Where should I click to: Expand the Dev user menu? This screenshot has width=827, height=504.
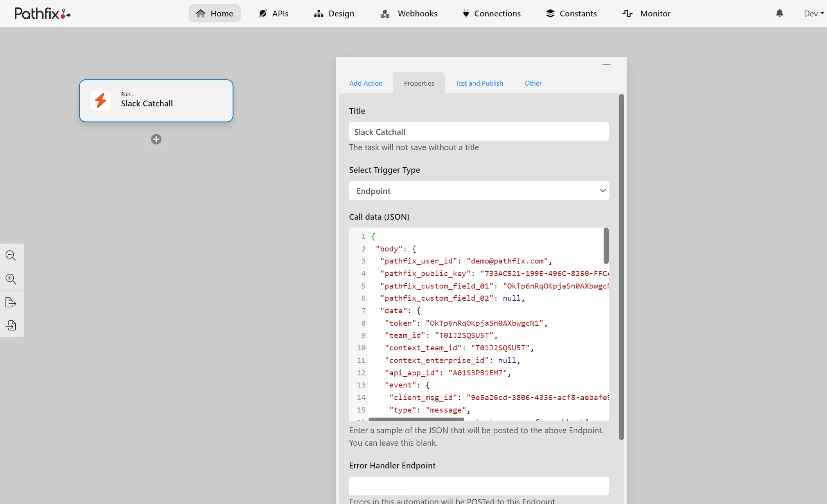click(814, 13)
